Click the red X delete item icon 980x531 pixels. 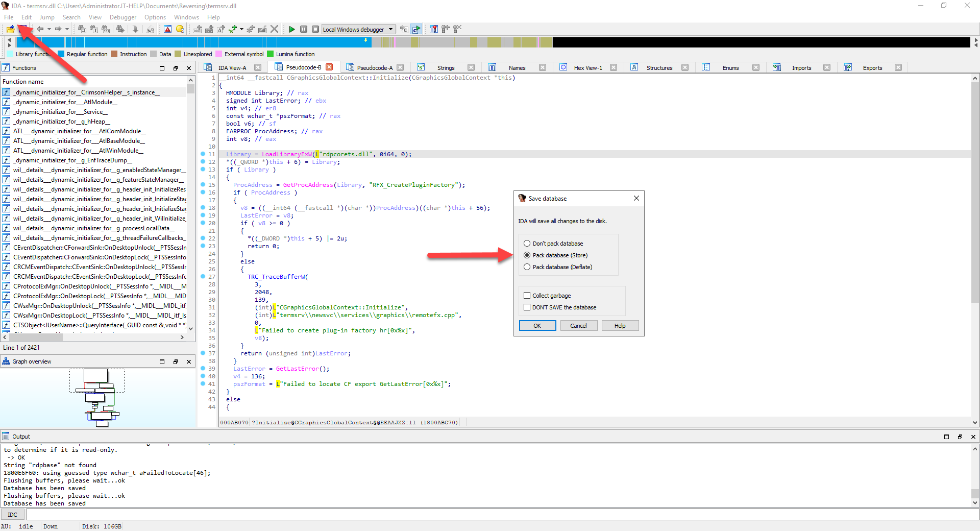click(x=275, y=29)
